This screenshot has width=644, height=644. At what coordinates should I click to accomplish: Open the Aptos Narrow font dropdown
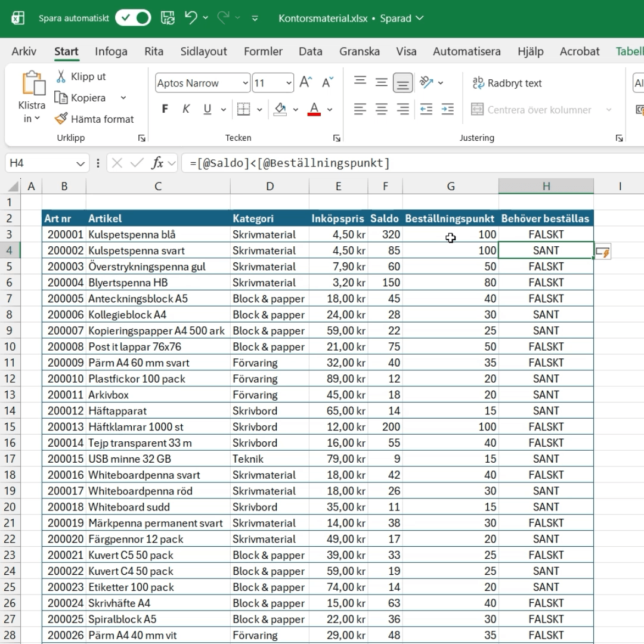click(x=245, y=83)
